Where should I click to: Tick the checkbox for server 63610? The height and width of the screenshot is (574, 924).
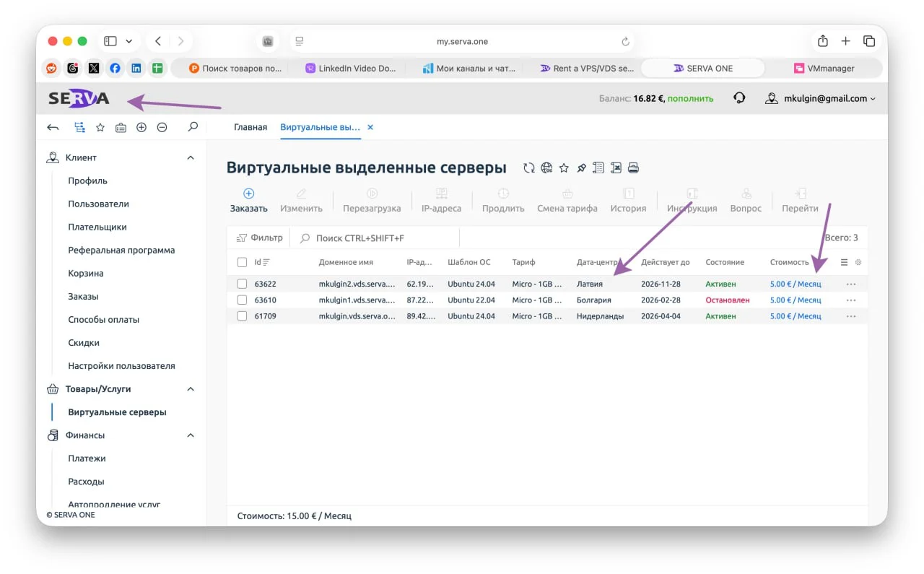tap(243, 300)
